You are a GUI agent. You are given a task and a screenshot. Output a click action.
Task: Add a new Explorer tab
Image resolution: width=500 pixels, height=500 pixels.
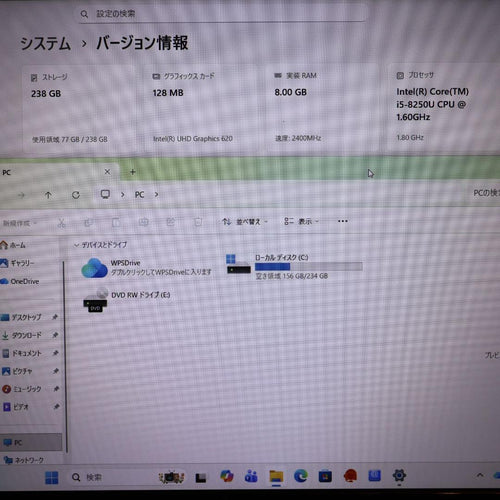(133, 172)
